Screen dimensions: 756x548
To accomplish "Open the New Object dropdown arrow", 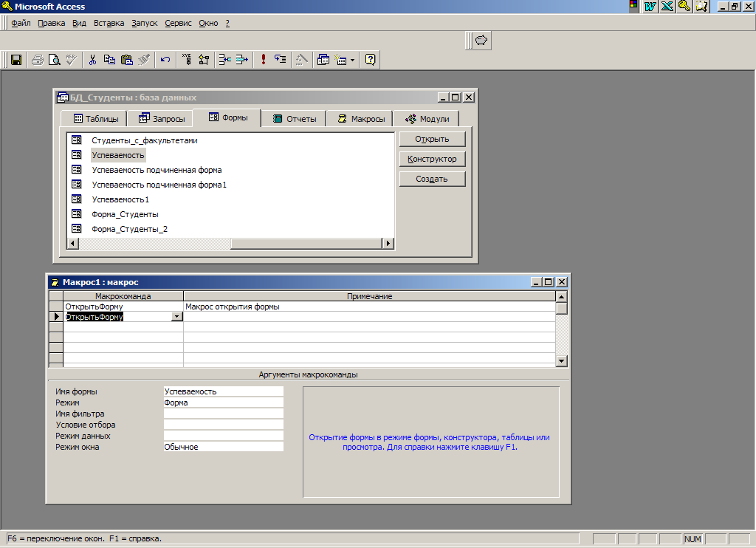I will pos(352,60).
